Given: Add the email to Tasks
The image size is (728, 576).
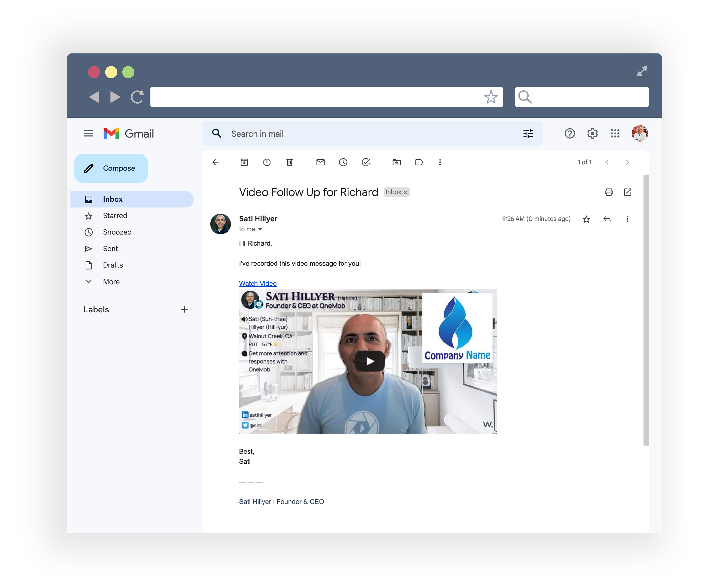Looking at the screenshot, I should (366, 162).
